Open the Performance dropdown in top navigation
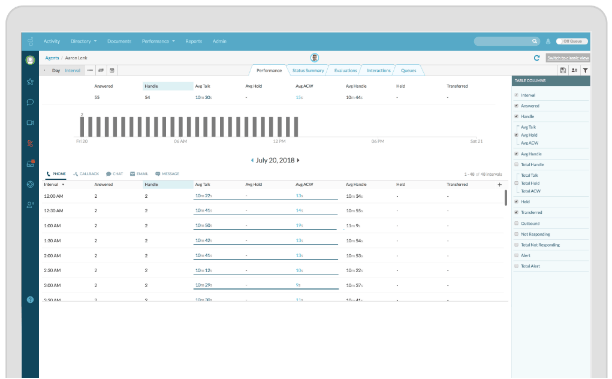Screen dimensions: 612x379 click(158, 41)
